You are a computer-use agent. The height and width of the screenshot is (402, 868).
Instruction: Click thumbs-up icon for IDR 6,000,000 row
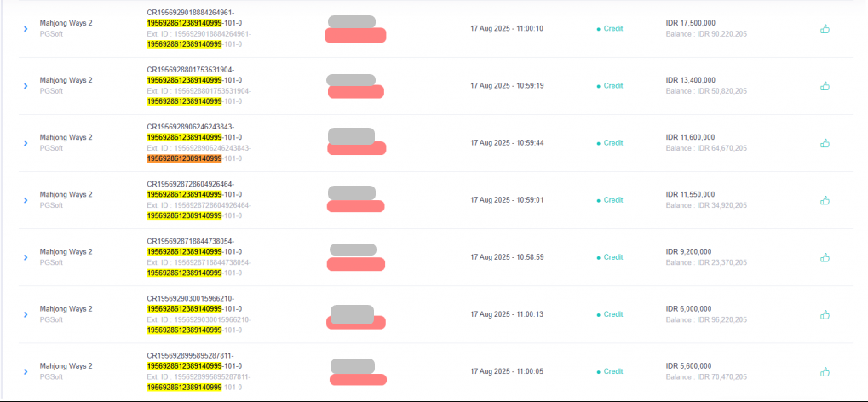pos(825,314)
